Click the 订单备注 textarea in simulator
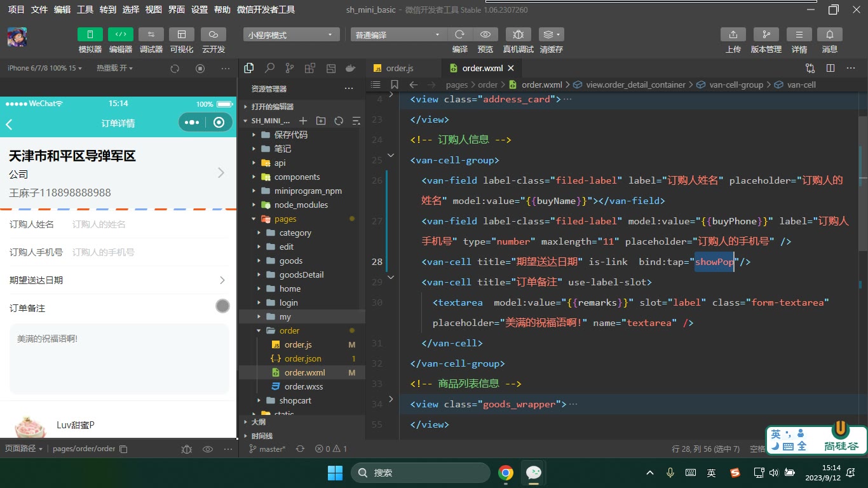 click(119, 359)
